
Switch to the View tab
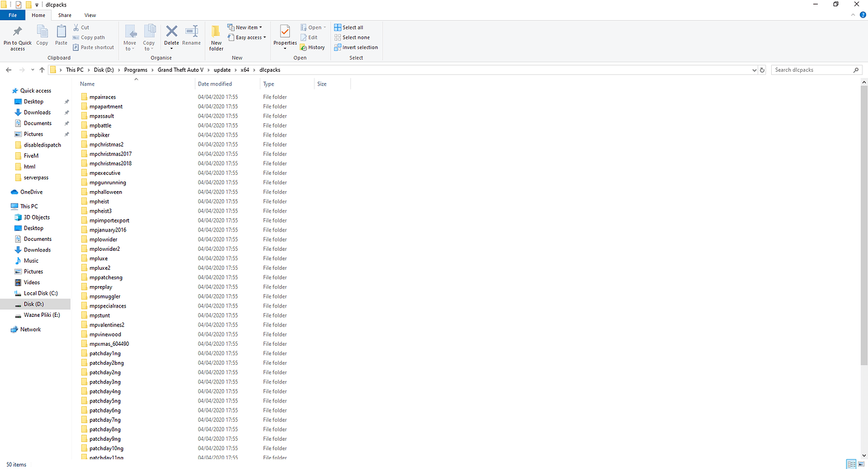pyautogui.click(x=90, y=15)
